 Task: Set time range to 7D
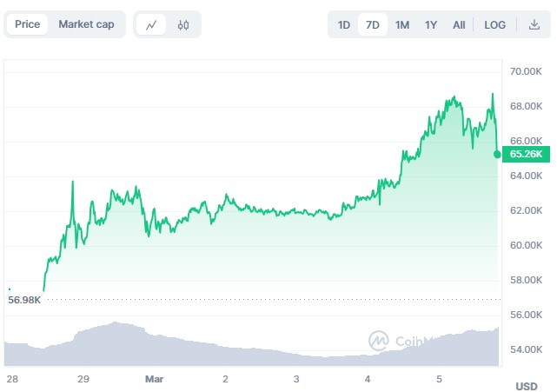point(373,24)
